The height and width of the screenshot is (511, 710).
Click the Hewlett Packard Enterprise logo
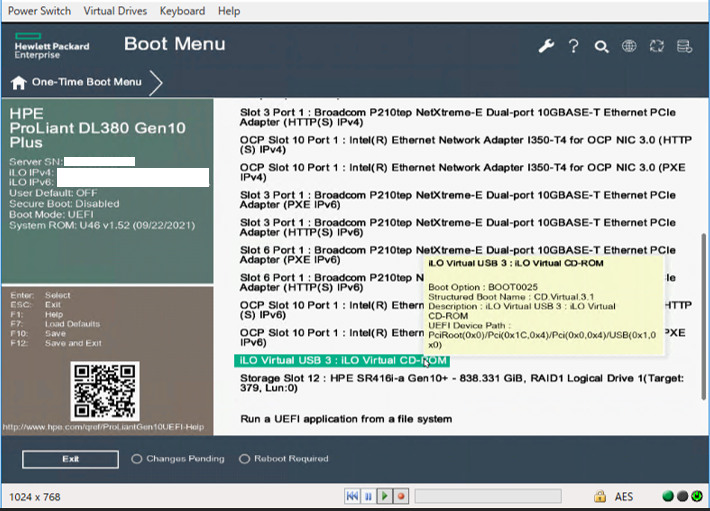click(52, 46)
